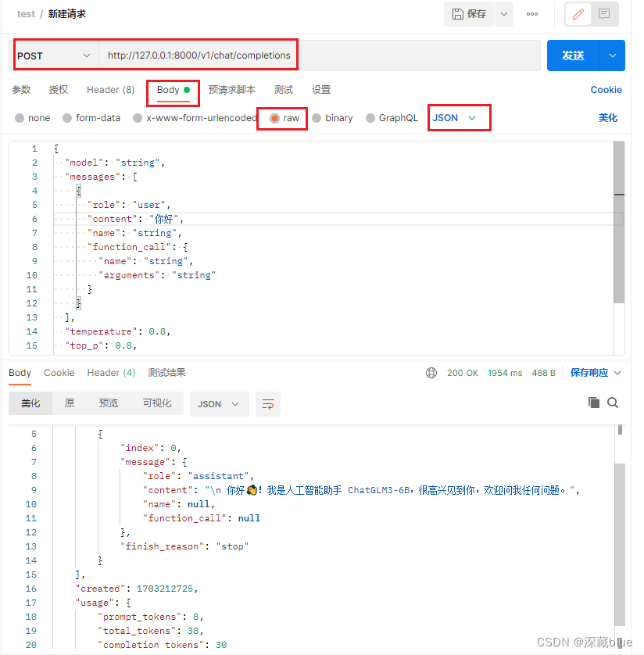The height and width of the screenshot is (655, 644).
Task: Open the Cookie link
Action: coord(606,90)
